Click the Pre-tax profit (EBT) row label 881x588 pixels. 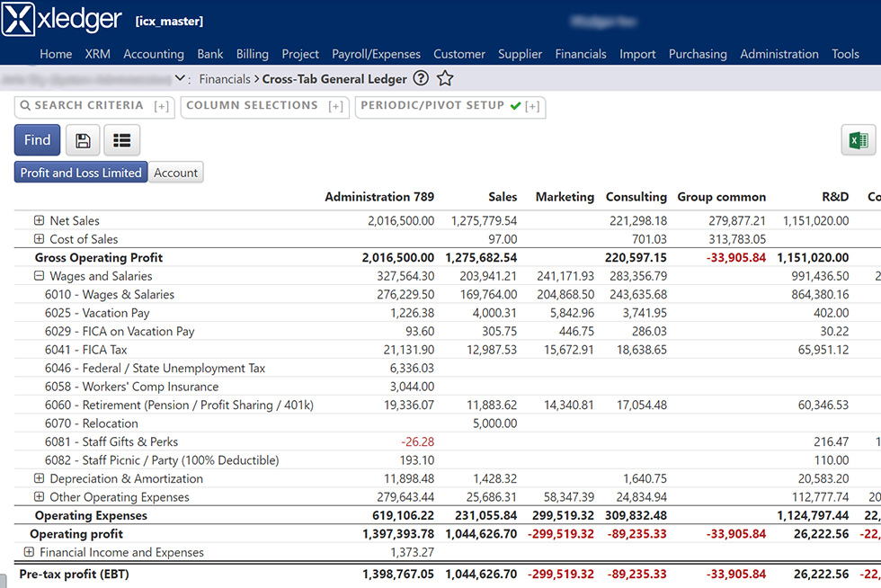(74, 574)
